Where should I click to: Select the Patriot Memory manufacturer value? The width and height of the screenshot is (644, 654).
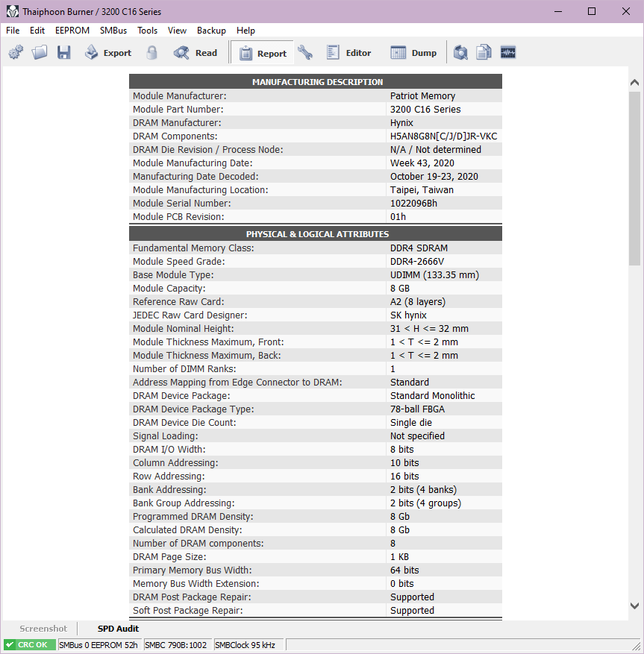(x=422, y=96)
